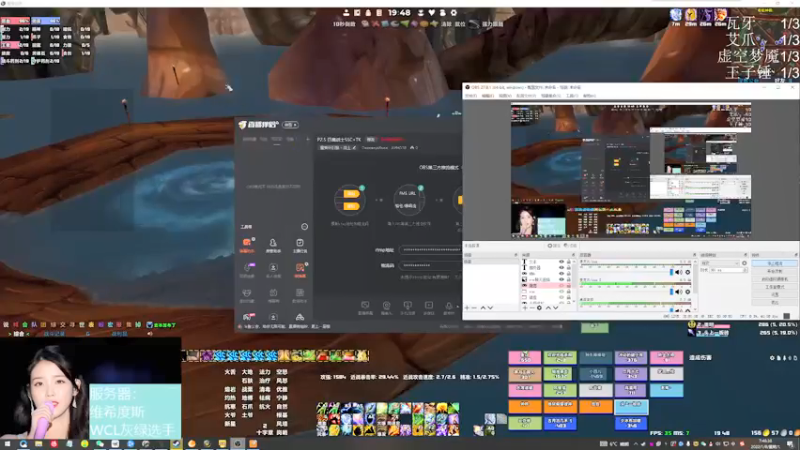800x450 pixels.
Task: Enable Studio Mode in OBS controls
Action: pyautogui.click(x=774, y=287)
